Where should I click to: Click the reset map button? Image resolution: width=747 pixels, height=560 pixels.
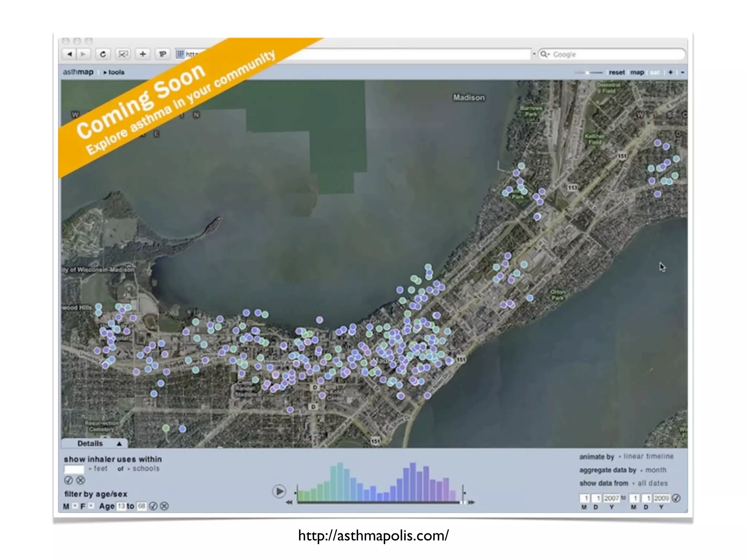point(616,72)
